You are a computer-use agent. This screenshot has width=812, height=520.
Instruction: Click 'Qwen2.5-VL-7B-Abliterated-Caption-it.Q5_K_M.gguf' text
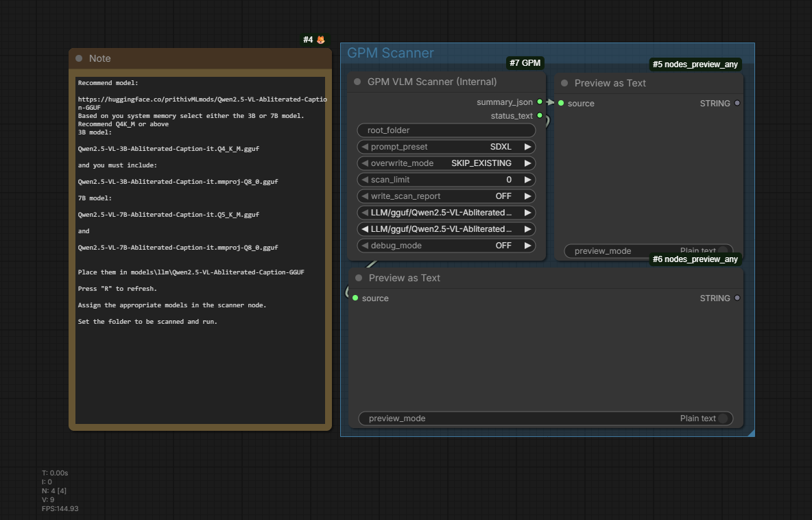[169, 215]
